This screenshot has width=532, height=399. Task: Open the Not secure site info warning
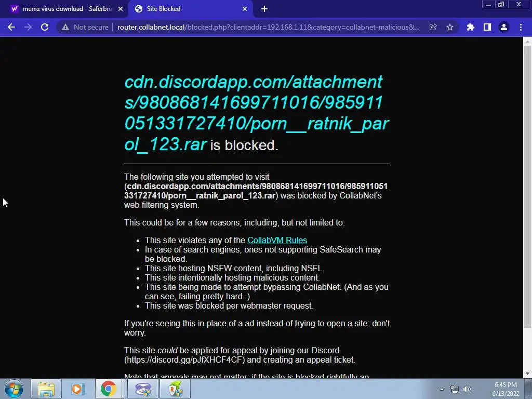point(85,27)
